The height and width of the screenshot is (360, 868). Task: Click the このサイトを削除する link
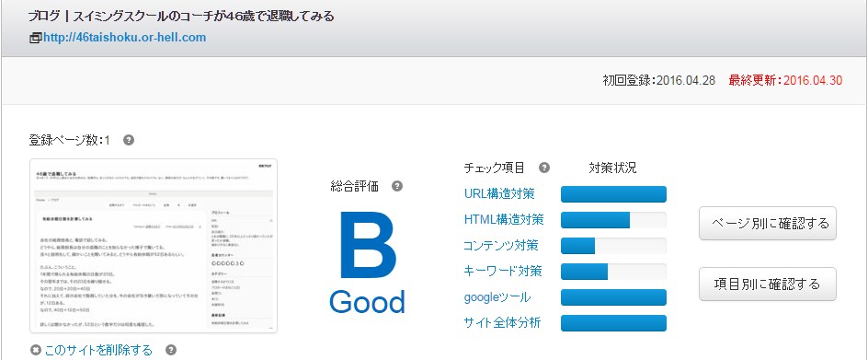(98, 350)
